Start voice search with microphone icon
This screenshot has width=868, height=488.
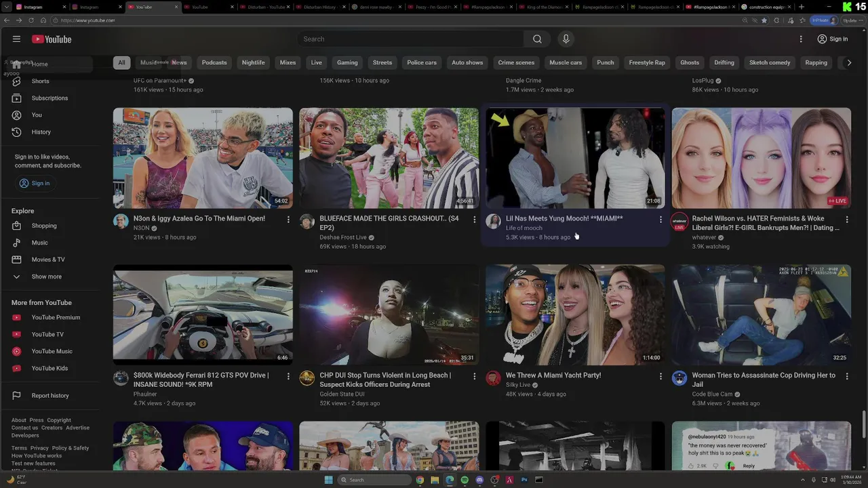[566, 39]
